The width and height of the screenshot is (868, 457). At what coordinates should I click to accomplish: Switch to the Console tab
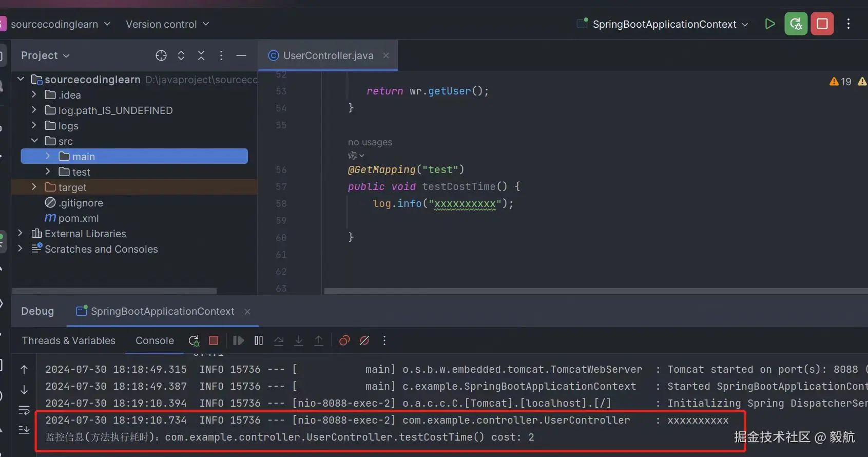tap(155, 340)
